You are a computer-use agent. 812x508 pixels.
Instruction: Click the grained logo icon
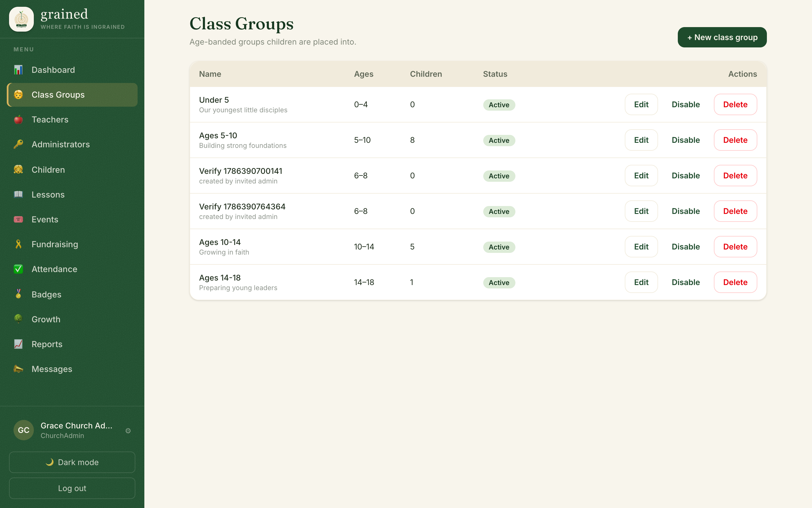click(x=21, y=19)
